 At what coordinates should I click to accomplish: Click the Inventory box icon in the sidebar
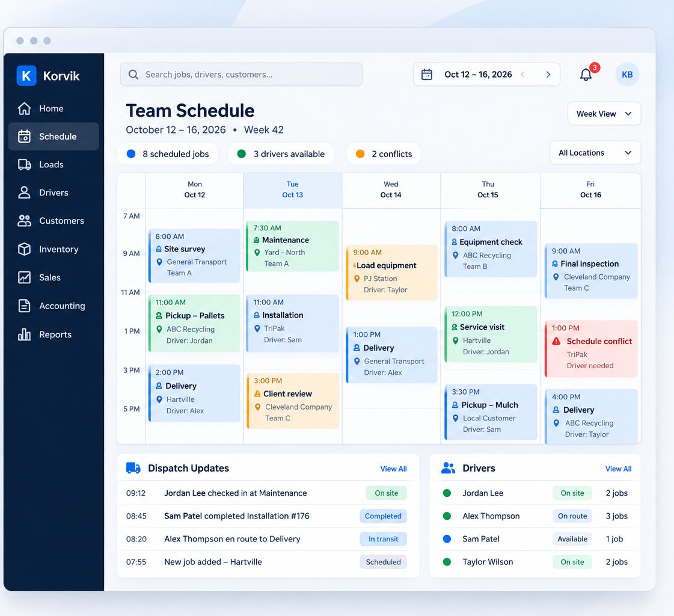[x=25, y=249]
